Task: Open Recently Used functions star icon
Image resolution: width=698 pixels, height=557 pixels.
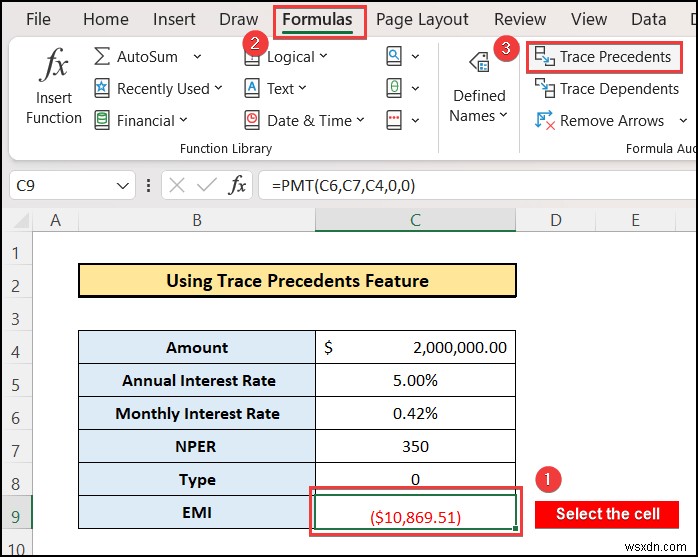Action: point(101,88)
